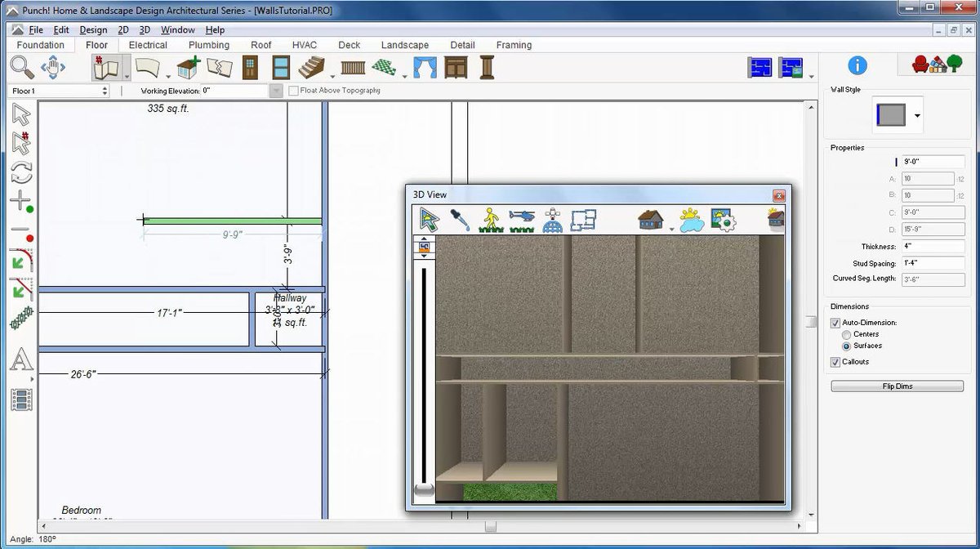This screenshot has height=549, width=980.
Task: Open the blue information tab icon
Action: click(857, 65)
